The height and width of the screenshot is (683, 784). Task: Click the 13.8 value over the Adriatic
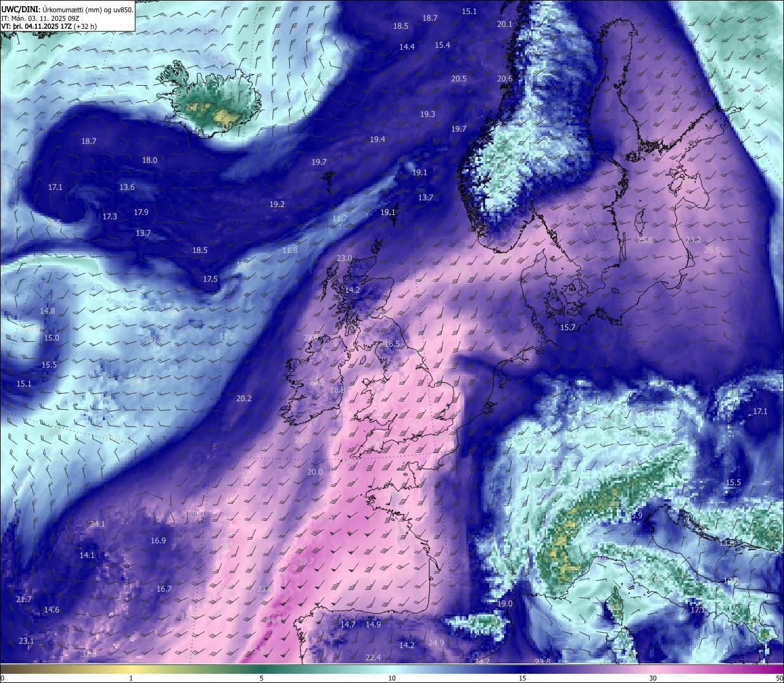726,543
